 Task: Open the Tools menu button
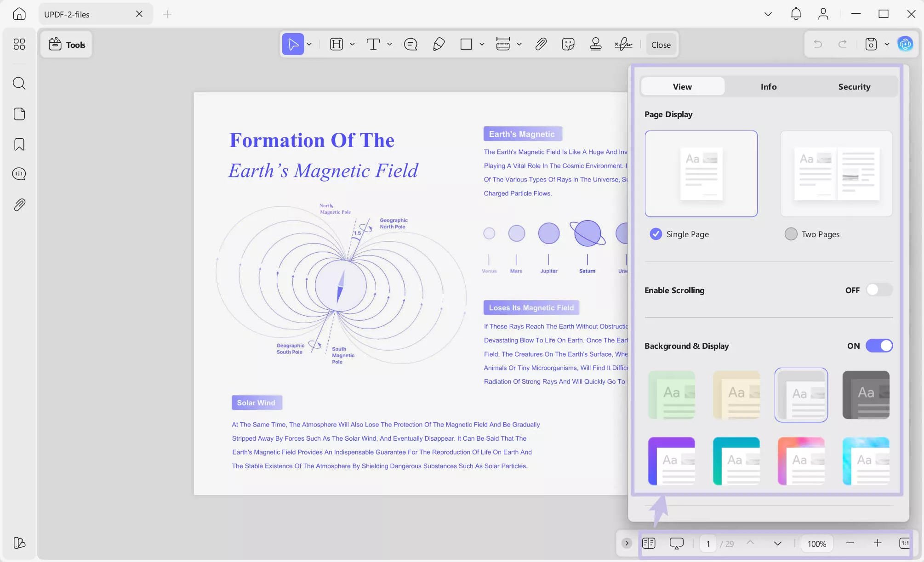point(67,45)
